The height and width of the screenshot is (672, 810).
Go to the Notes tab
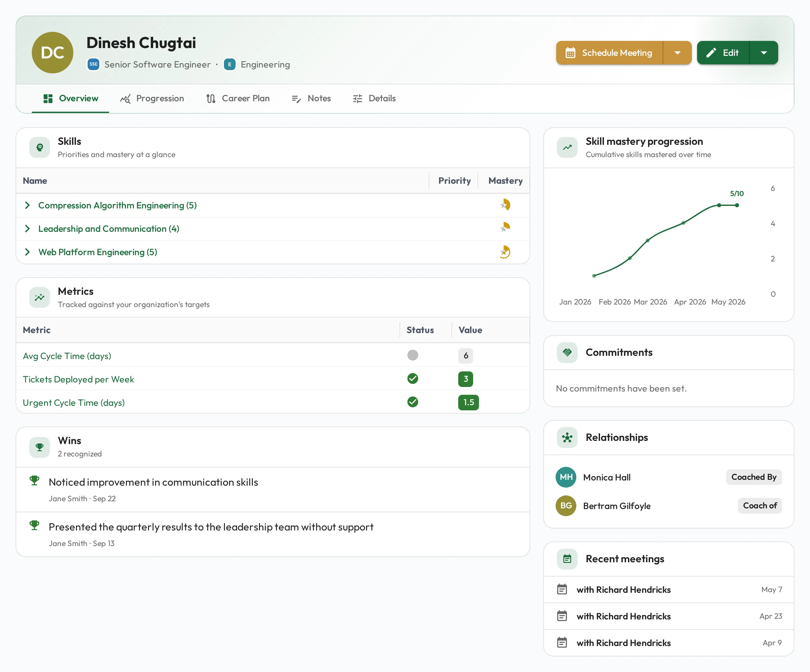click(x=311, y=99)
